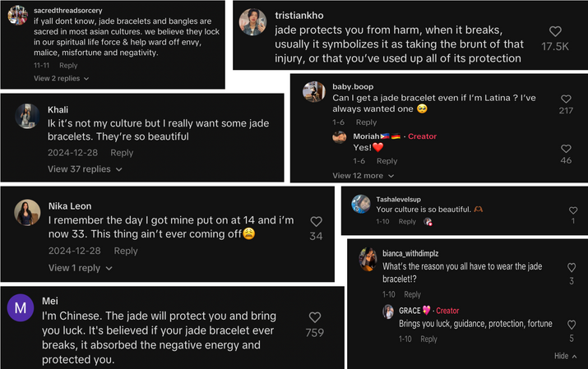
Task: Like Mei's comment with 759 likes
Action: pos(314,317)
